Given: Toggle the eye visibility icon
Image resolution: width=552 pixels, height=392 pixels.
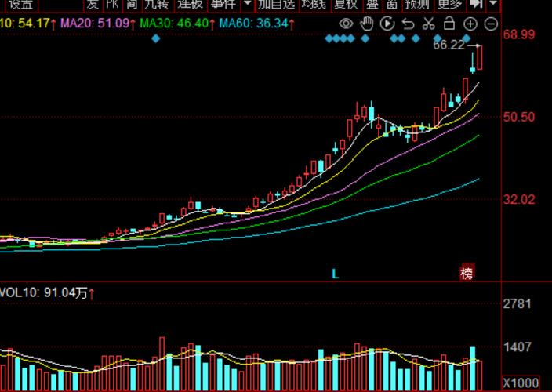Looking at the screenshot, I should pyautogui.click(x=346, y=24).
